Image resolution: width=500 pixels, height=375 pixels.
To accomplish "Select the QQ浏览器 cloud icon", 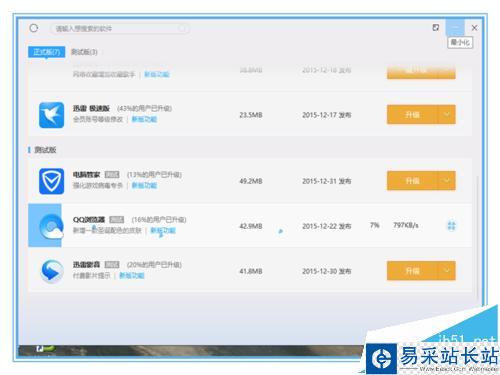I will 51,226.
